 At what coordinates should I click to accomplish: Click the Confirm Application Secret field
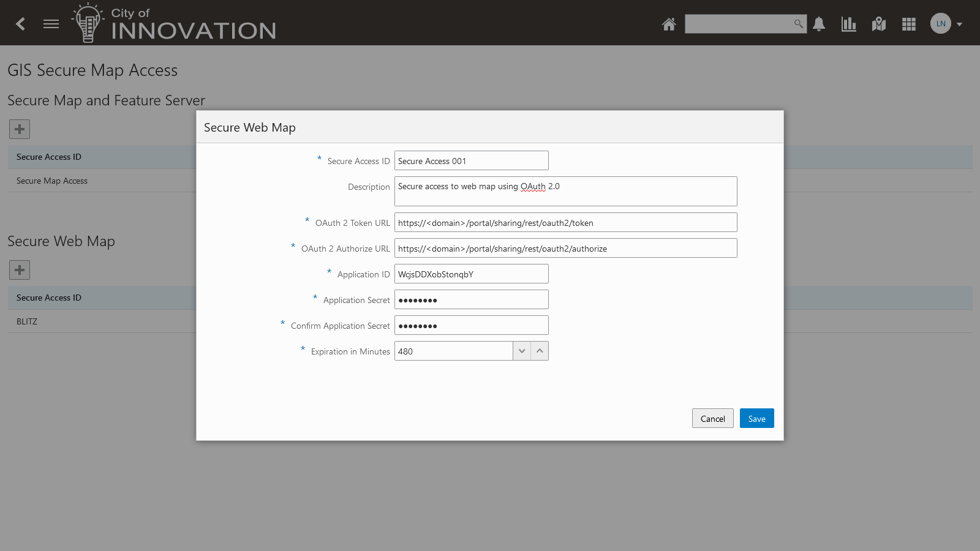click(x=471, y=325)
